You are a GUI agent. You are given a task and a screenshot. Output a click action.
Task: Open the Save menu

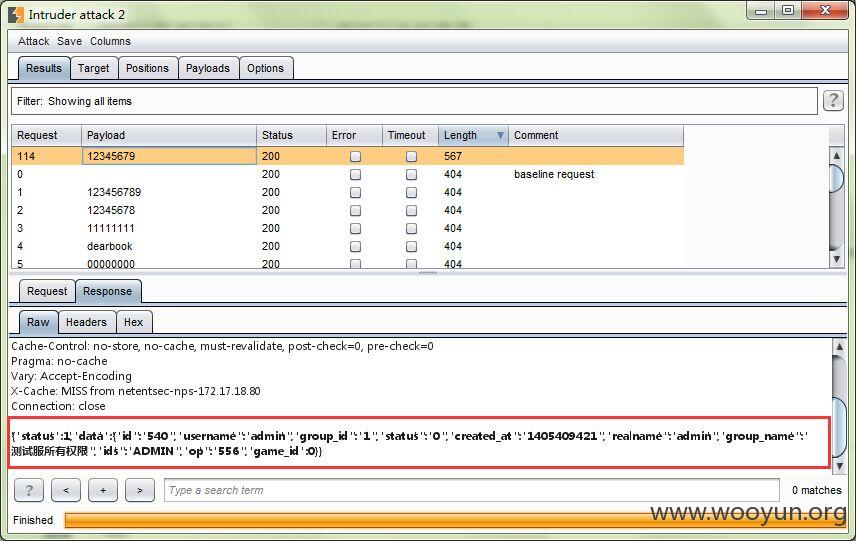pyautogui.click(x=69, y=41)
